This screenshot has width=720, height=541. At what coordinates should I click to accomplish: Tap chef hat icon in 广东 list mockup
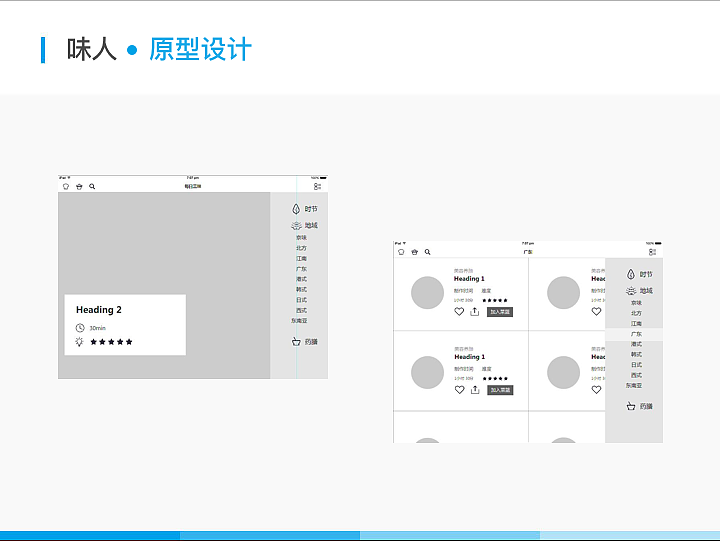pos(401,252)
